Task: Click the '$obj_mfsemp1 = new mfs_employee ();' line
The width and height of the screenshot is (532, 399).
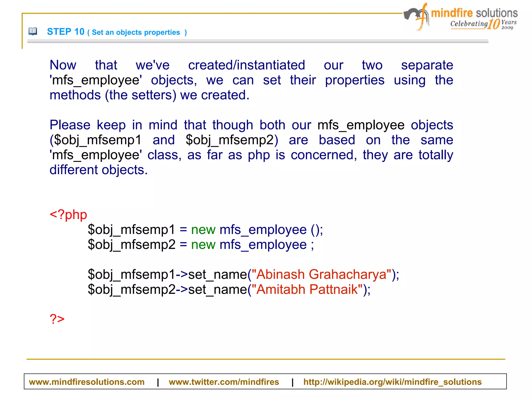Action: 205,230
